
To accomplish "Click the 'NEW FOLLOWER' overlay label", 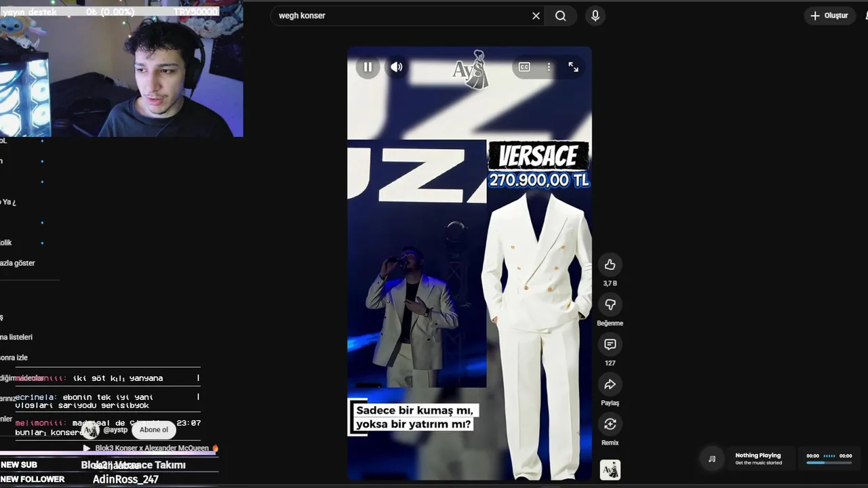I will coord(33,479).
